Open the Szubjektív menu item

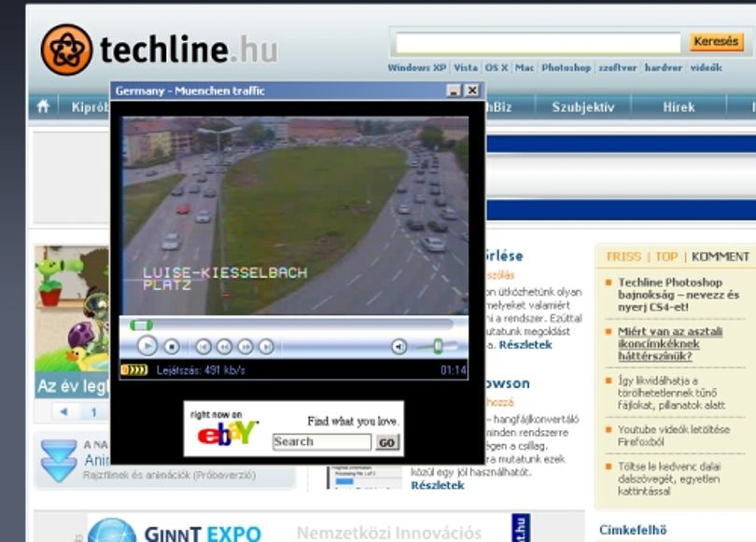coord(583,107)
